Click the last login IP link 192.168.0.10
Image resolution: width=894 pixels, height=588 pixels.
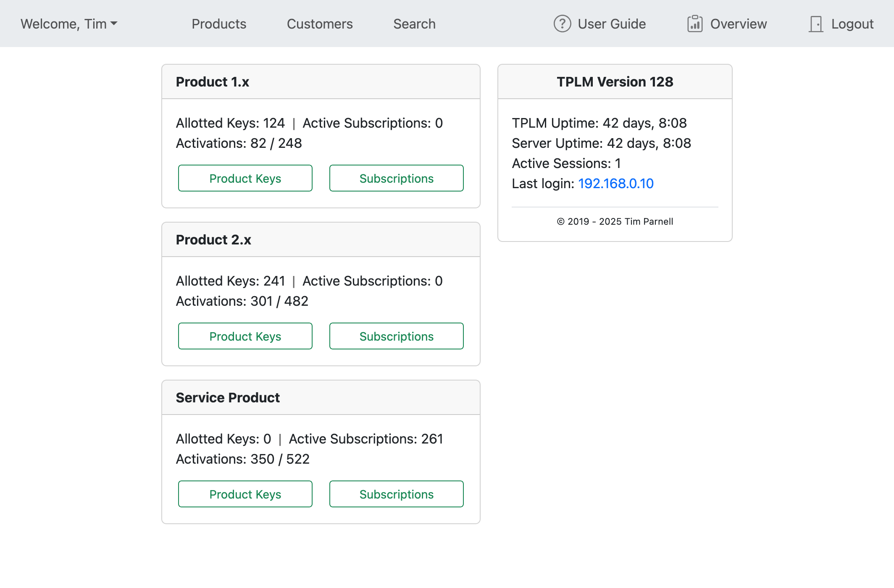615,184
